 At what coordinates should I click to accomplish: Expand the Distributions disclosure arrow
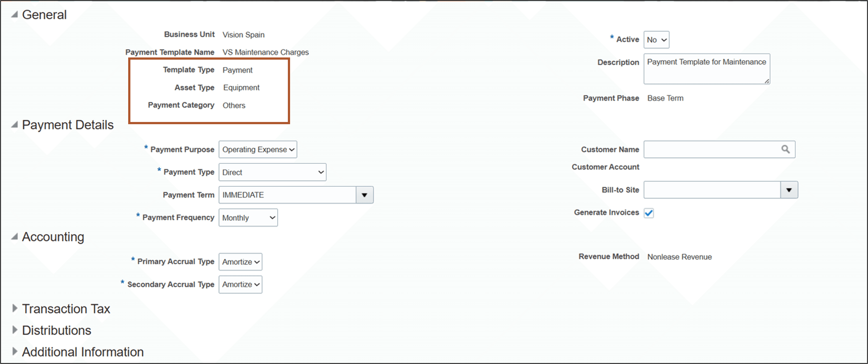pos(15,330)
